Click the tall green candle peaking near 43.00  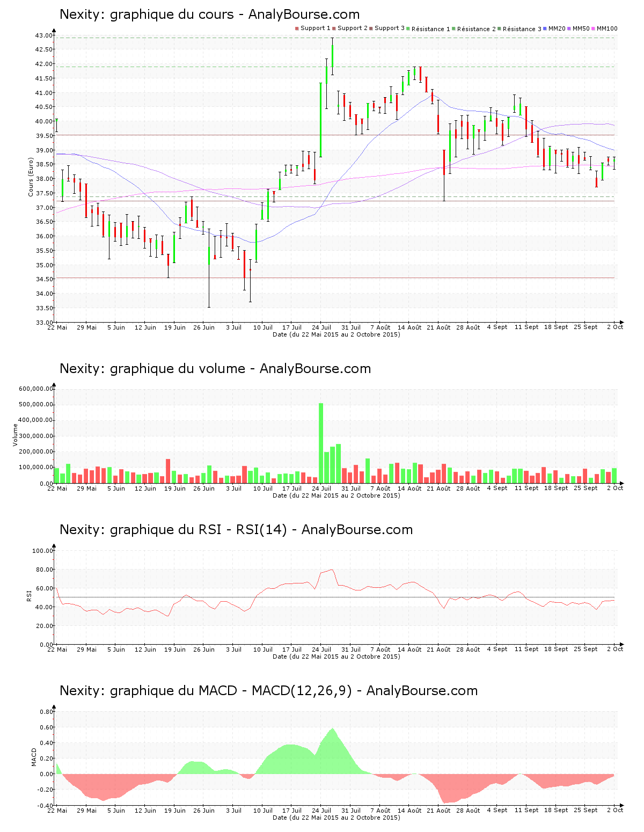[333, 56]
